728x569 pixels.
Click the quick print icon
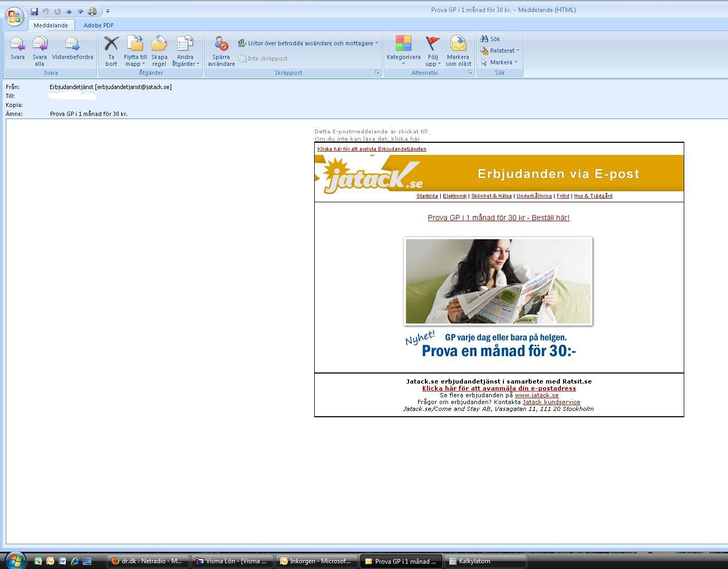pyautogui.click(x=92, y=11)
